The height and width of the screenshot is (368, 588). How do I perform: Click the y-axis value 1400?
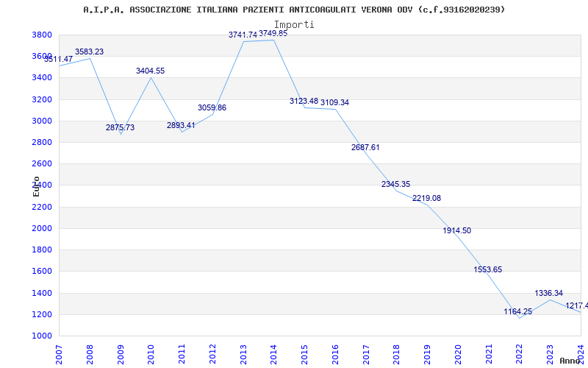coord(43,293)
